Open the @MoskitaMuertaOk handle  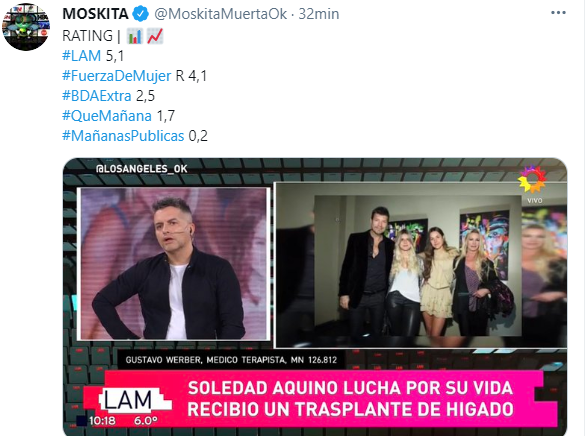click(220, 14)
